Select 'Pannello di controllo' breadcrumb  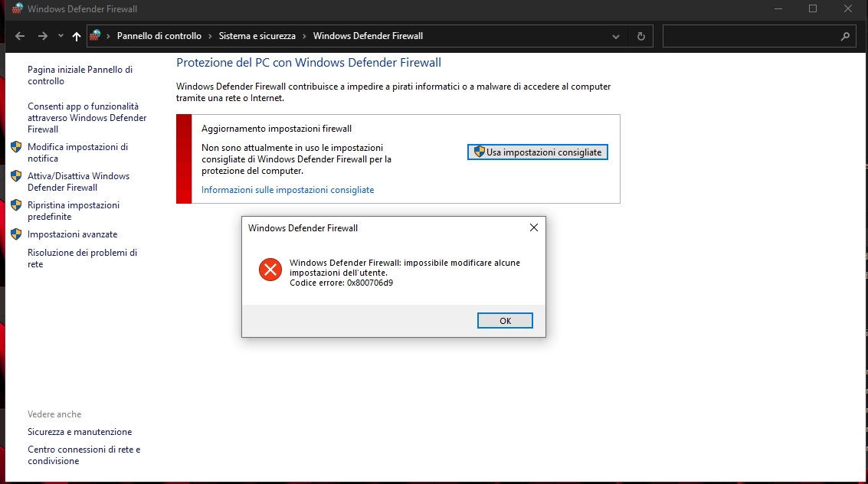(159, 36)
